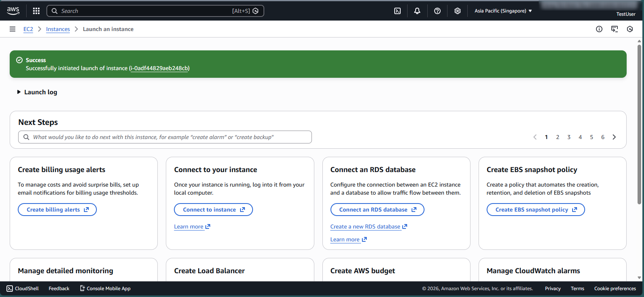Click the Next Steps heading
The height and width of the screenshot is (297, 644).
pos(38,122)
